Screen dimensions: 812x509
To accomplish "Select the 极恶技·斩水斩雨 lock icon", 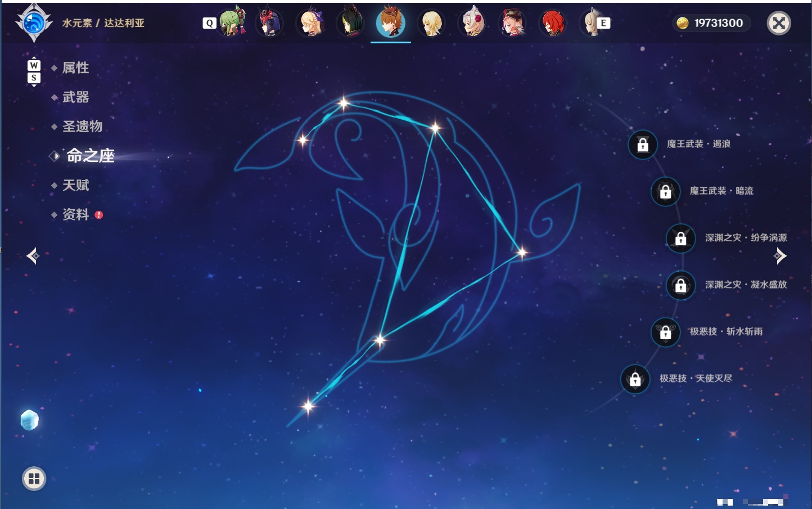I will click(665, 332).
